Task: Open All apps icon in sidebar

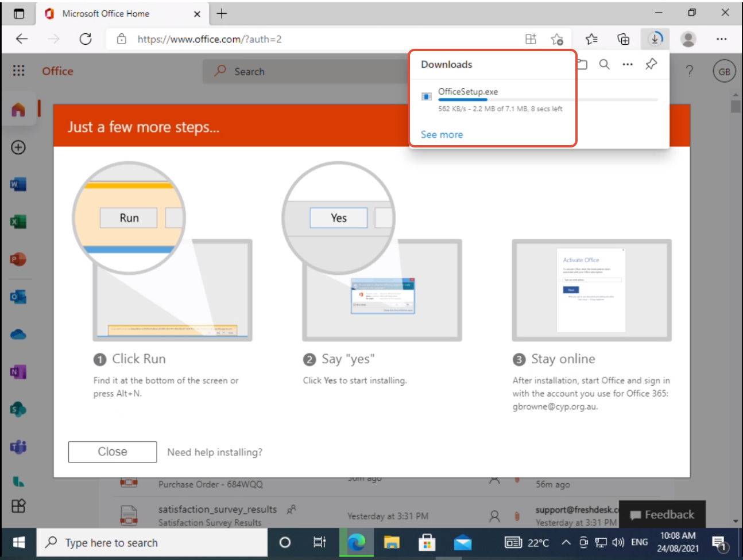Action: point(18,505)
